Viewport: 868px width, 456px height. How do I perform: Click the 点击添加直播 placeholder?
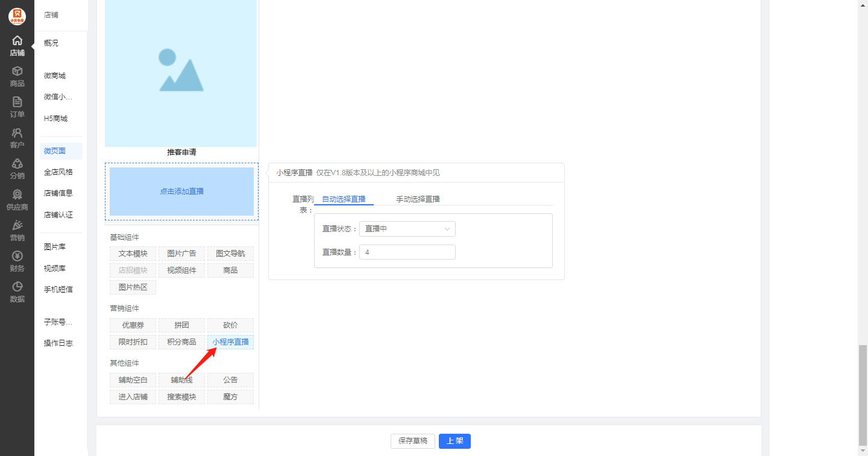tap(181, 192)
